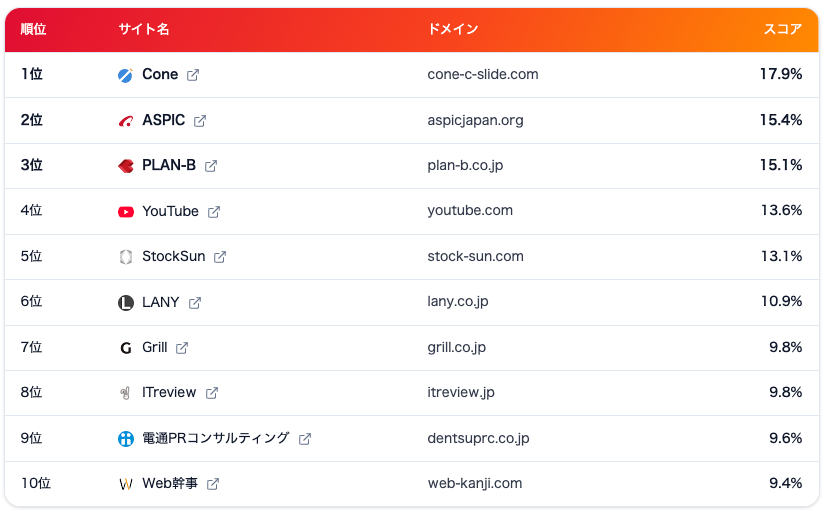Click the blue Cone favicon

[125, 75]
